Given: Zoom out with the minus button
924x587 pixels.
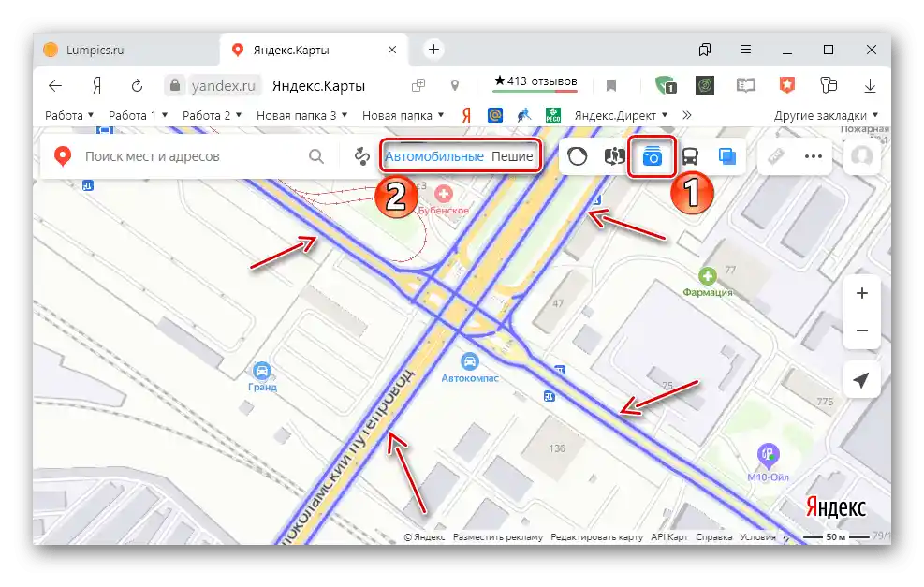Looking at the screenshot, I should click(862, 330).
